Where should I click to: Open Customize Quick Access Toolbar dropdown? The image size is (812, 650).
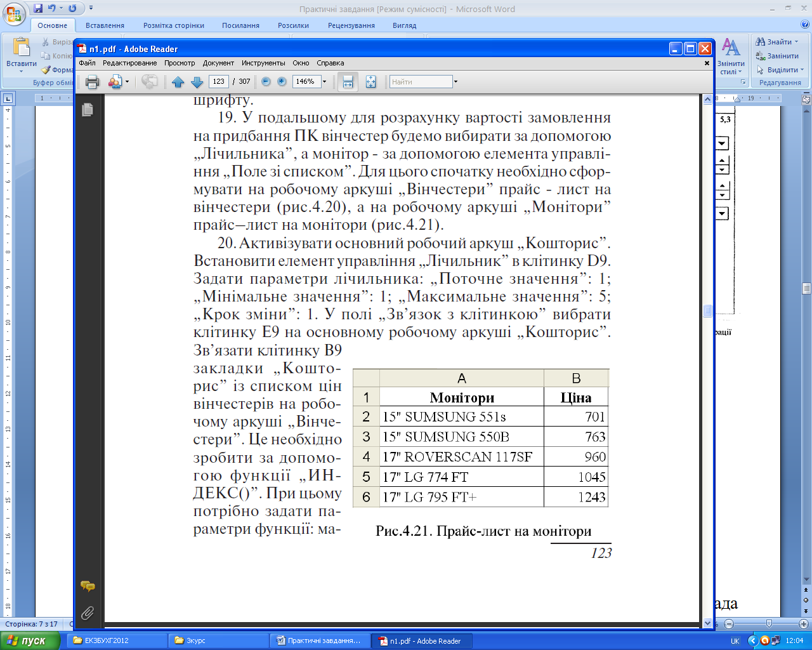[91, 8]
